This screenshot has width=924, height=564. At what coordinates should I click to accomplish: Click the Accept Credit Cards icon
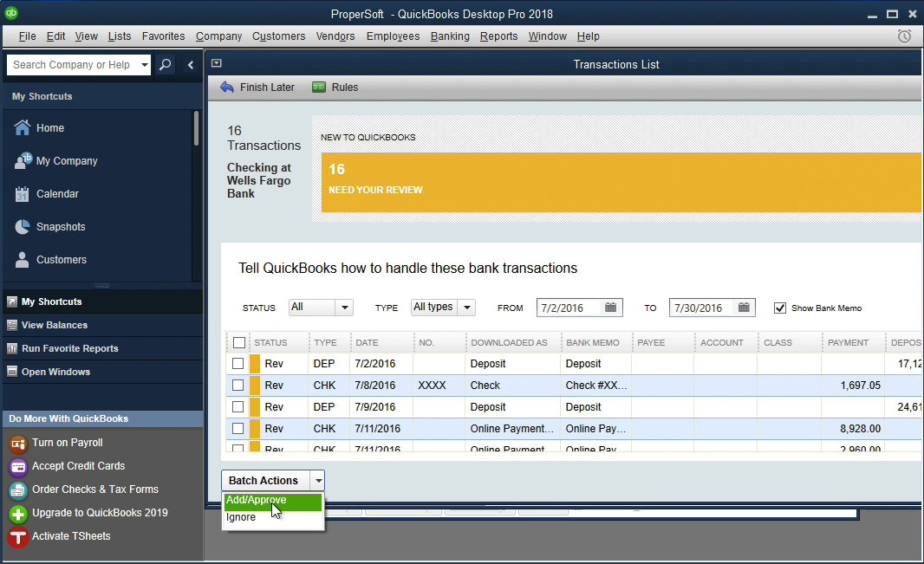18,467
